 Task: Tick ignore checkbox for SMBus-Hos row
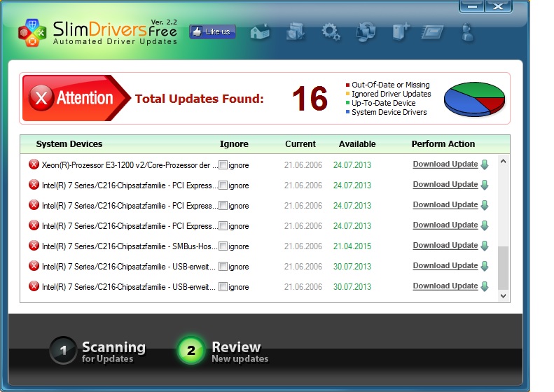coord(223,246)
